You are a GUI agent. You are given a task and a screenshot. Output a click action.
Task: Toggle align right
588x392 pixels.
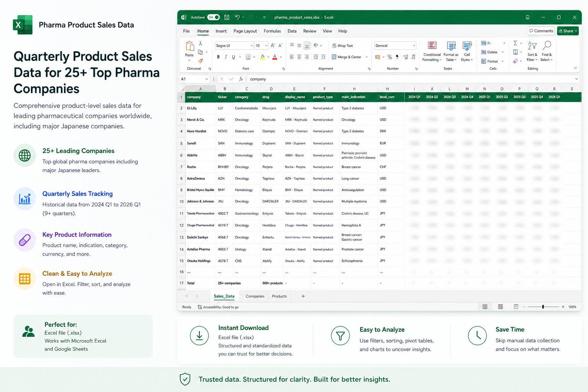pyautogui.click(x=307, y=57)
